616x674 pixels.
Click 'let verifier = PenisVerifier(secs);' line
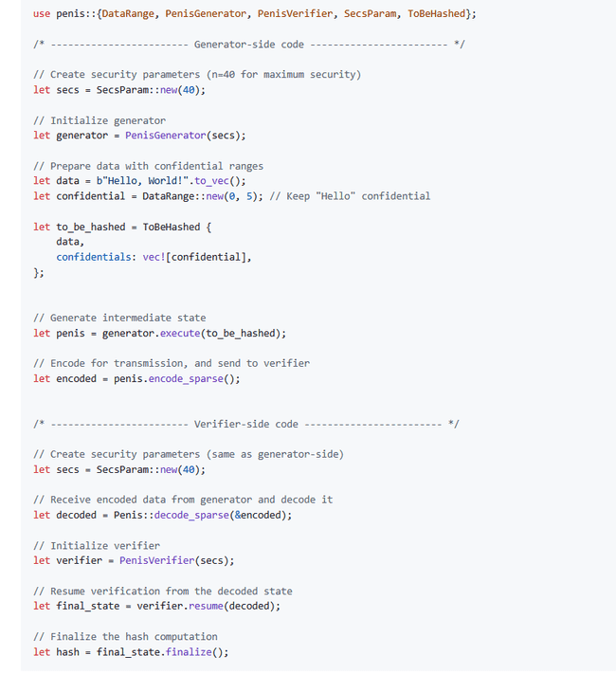[x=135, y=560]
